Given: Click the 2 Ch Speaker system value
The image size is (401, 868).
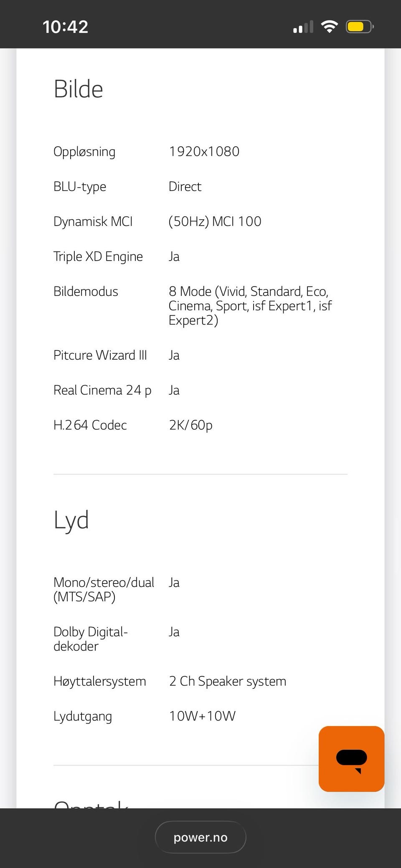Looking at the screenshot, I should (228, 681).
